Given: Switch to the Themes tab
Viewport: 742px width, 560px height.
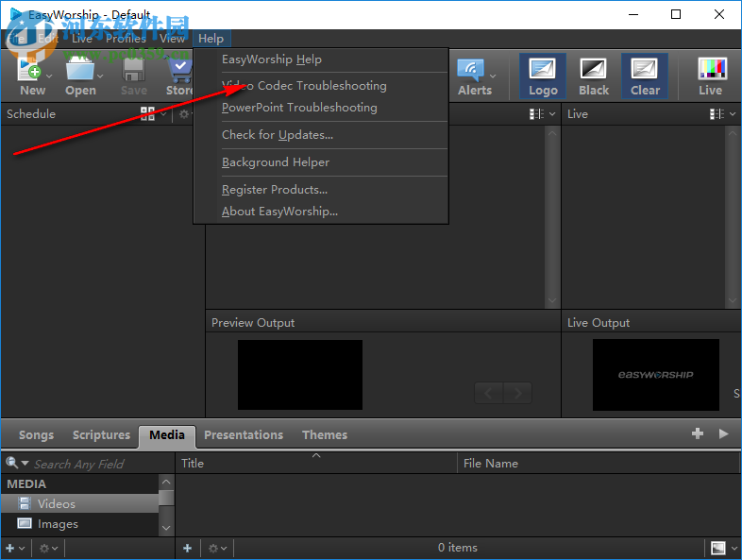Looking at the screenshot, I should 325,435.
